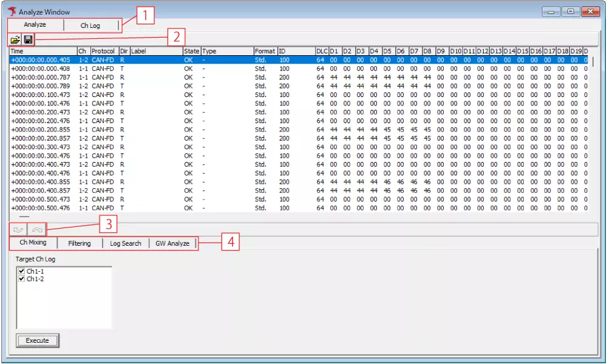Uncheck the Ch1-1 target channel
This screenshot has width=607, height=364.
click(21, 272)
